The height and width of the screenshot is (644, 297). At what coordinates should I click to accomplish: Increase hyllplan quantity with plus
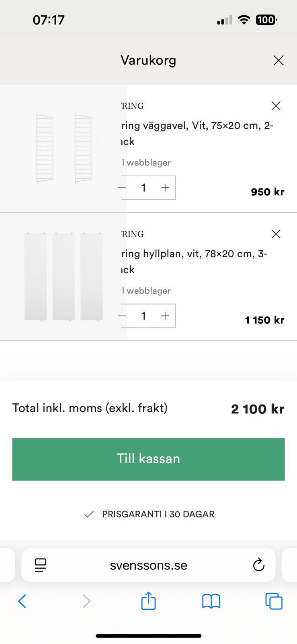(165, 316)
